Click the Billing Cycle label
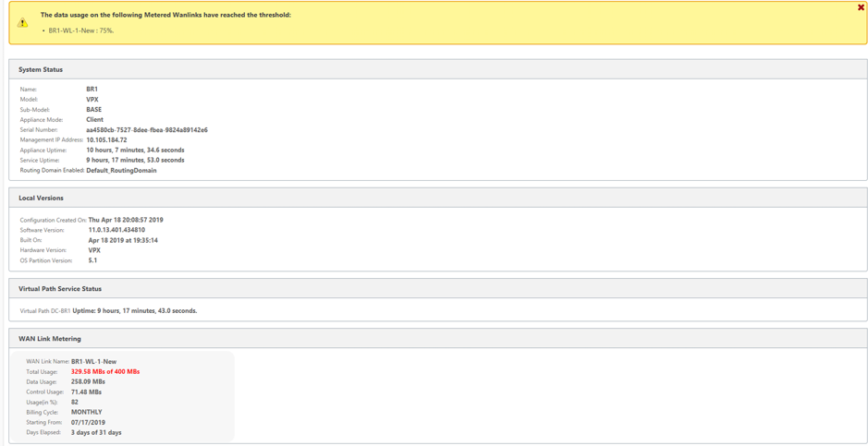This screenshot has width=868, height=446. (43, 412)
